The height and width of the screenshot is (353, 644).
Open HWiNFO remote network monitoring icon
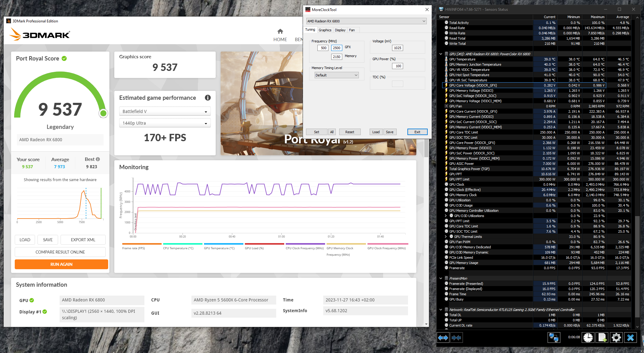tap(554, 338)
